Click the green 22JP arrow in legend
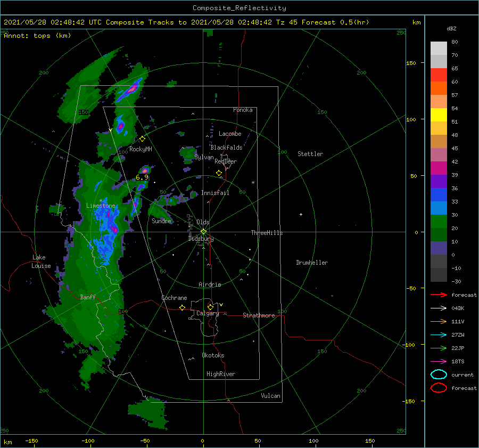479x448 pixels. pos(439,348)
